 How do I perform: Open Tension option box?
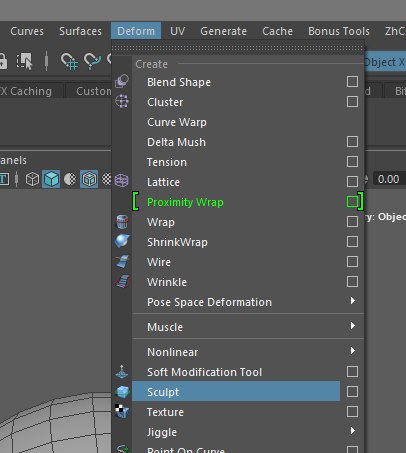[352, 162]
